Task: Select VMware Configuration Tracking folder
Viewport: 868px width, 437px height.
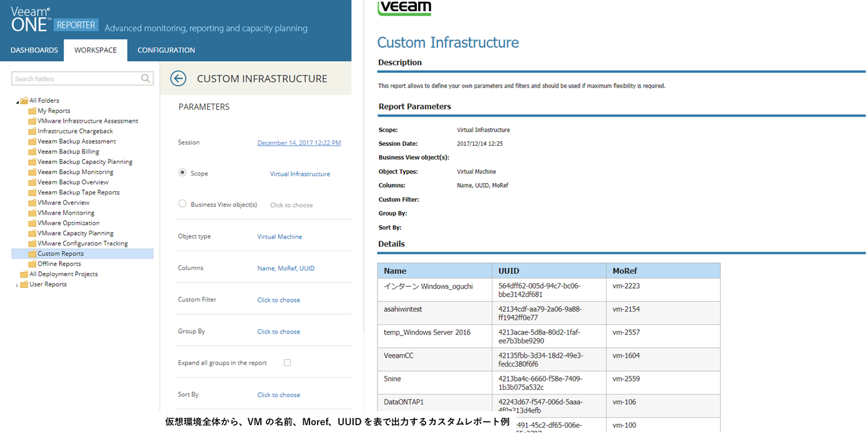Action: click(x=82, y=244)
